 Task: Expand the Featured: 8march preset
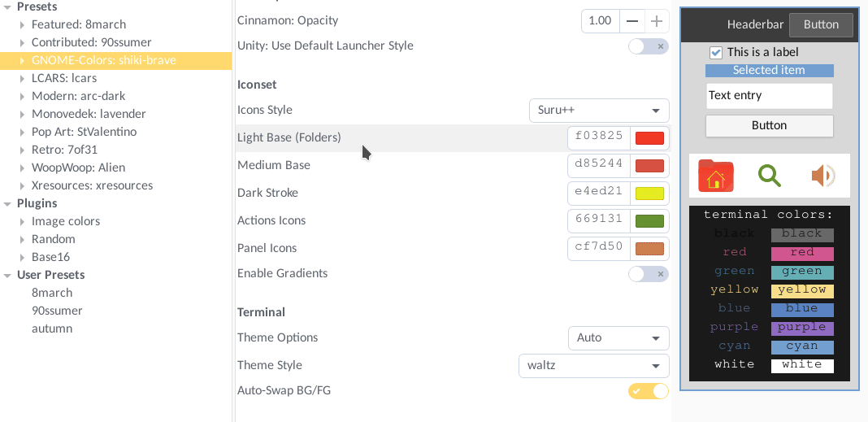[22, 24]
